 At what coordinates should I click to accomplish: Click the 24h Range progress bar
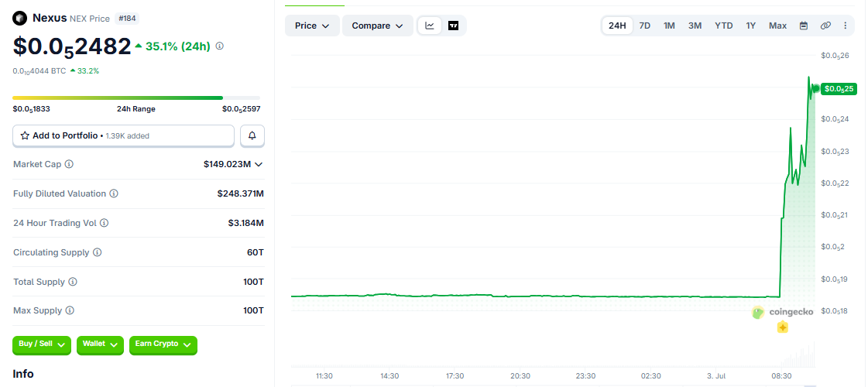[x=136, y=98]
